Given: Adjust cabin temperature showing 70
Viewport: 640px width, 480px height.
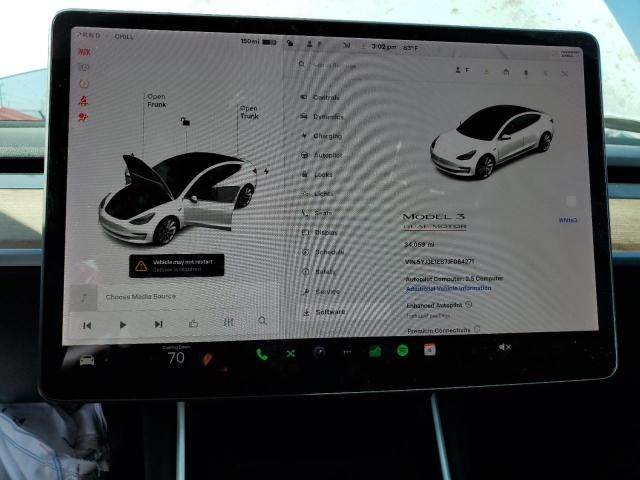Looking at the screenshot, I should [x=176, y=357].
